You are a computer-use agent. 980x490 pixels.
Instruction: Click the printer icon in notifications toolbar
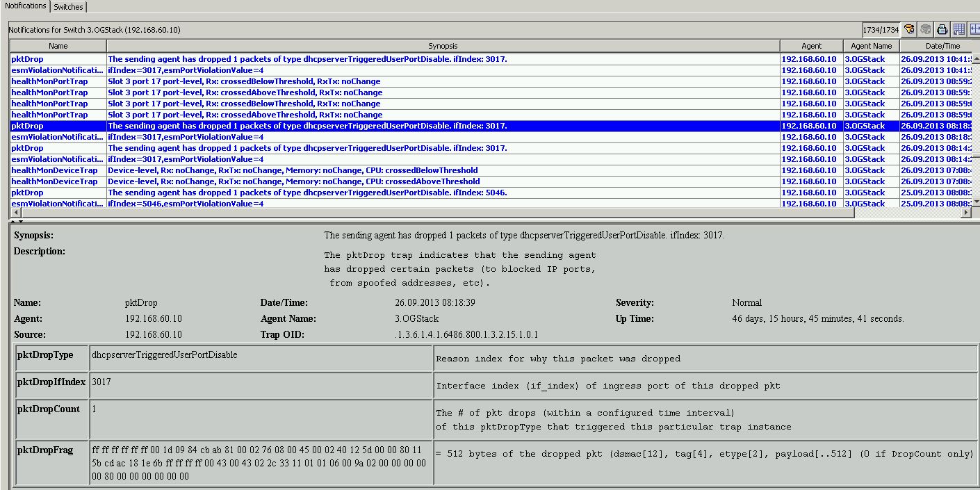(x=942, y=29)
